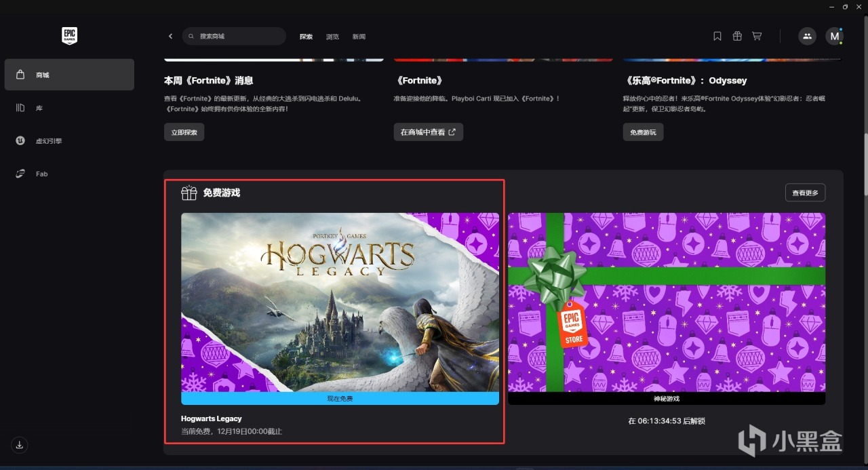Click the 《乐高®Fortnite》：Odyssey headline
868x470 pixels.
(x=685, y=80)
